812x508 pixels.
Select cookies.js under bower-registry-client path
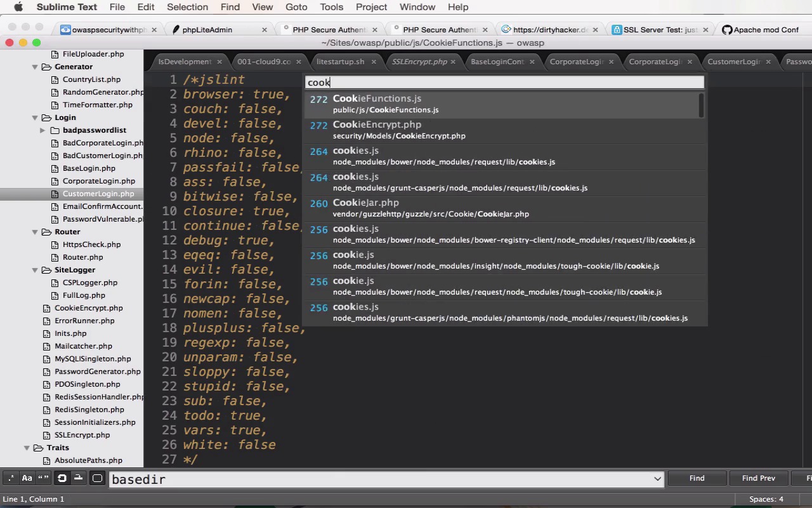pos(504,234)
